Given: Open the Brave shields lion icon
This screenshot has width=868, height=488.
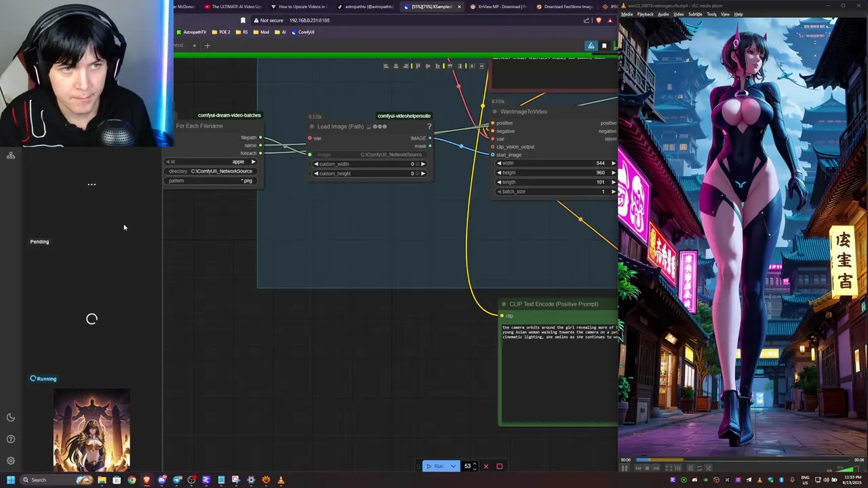Looking at the screenshot, I should 599,20.
